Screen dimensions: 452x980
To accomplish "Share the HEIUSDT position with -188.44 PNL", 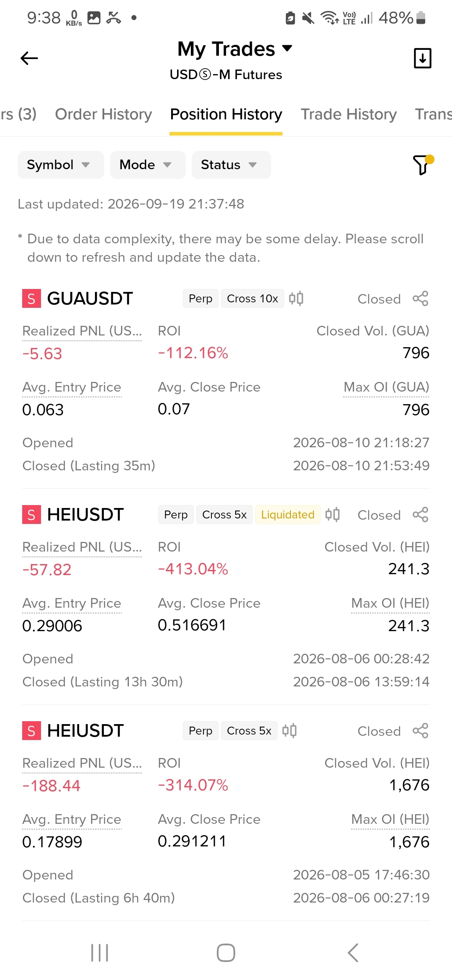I will 420,731.
